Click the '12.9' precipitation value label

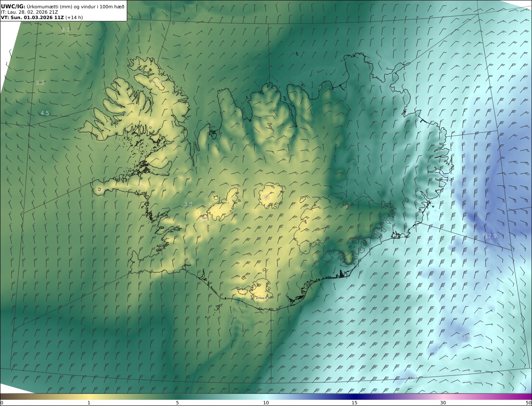490,236
